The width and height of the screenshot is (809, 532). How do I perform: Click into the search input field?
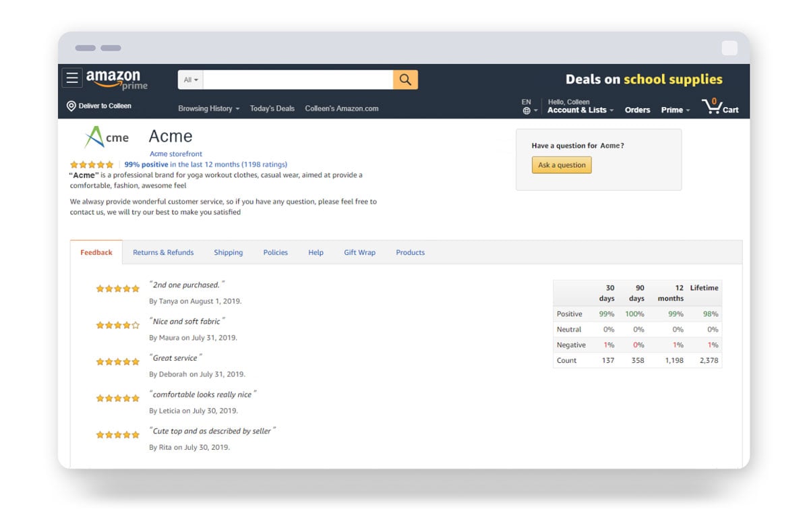298,80
